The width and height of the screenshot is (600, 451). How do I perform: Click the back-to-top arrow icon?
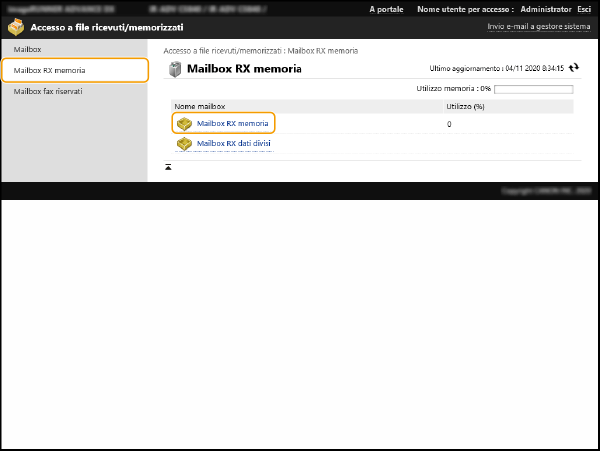pos(168,167)
